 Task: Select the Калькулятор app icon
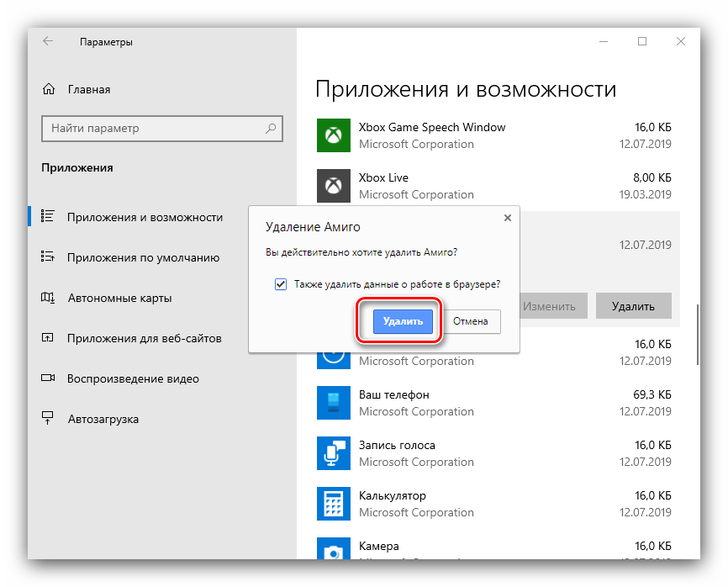333,504
